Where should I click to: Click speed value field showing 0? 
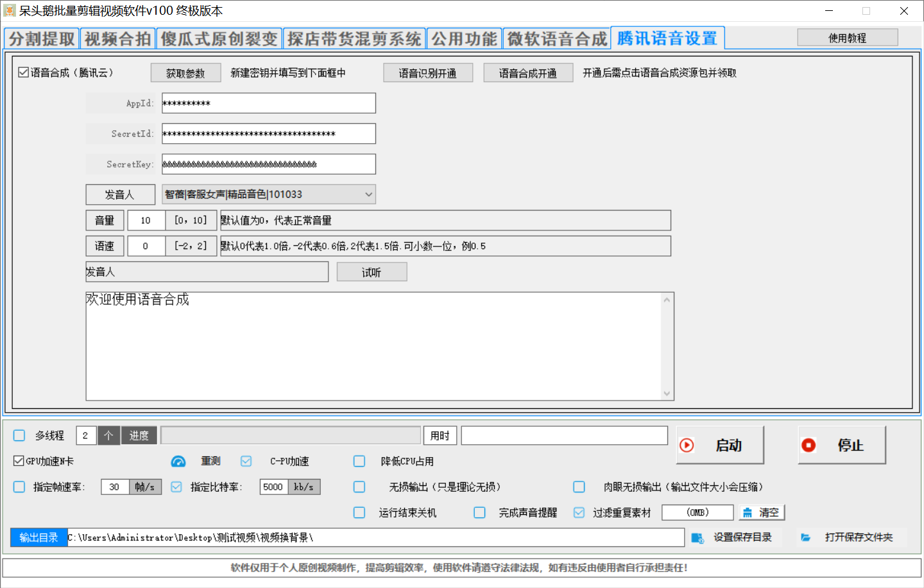point(146,246)
